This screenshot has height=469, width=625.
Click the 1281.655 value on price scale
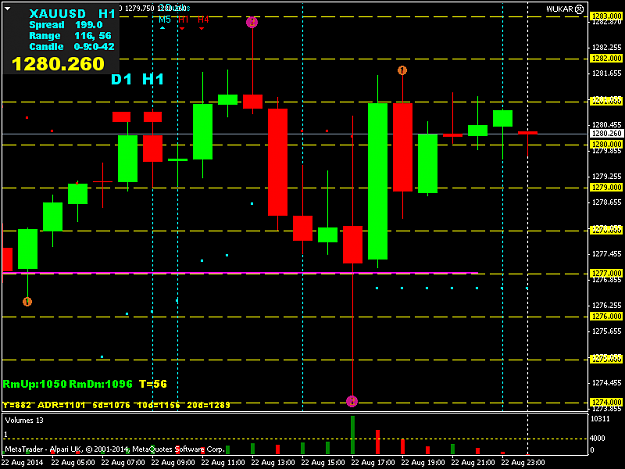click(606, 73)
